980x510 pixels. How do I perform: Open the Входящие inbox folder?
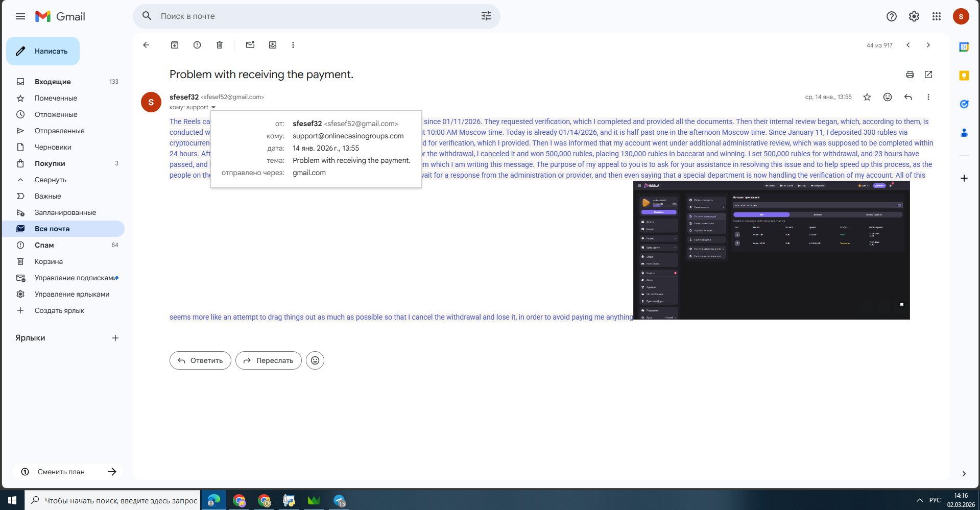(x=53, y=82)
